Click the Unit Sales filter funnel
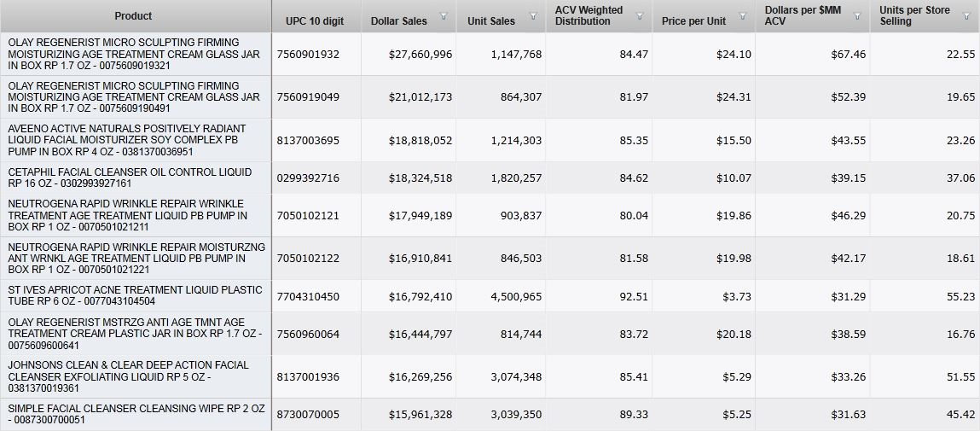Image resolution: width=980 pixels, height=431 pixels. (x=533, y=16)
